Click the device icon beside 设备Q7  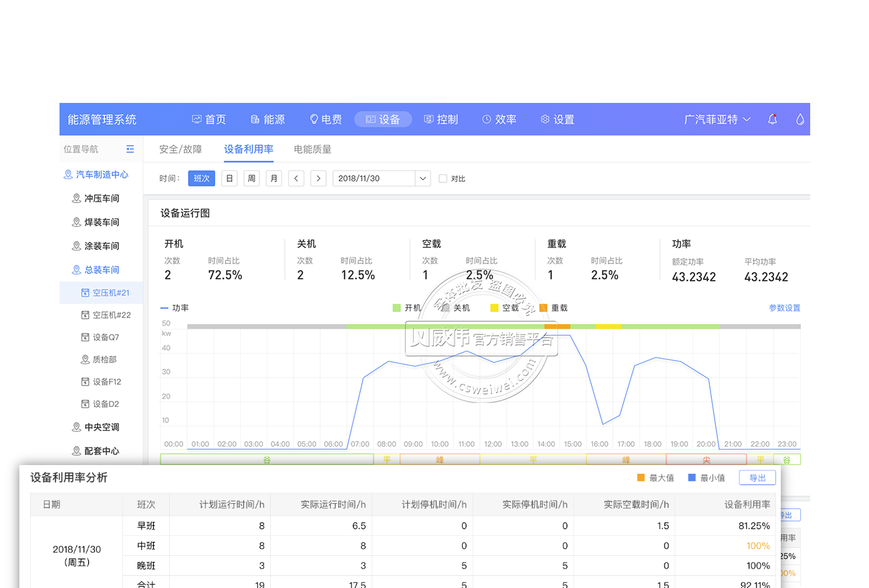[85, 337]
